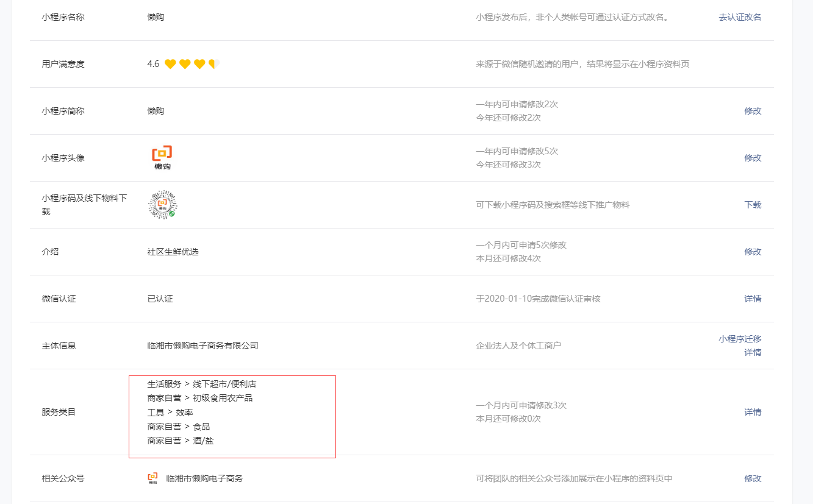Click the mini program QR code image
This screenshot has width=813, height=504.
tap(162, 205)
